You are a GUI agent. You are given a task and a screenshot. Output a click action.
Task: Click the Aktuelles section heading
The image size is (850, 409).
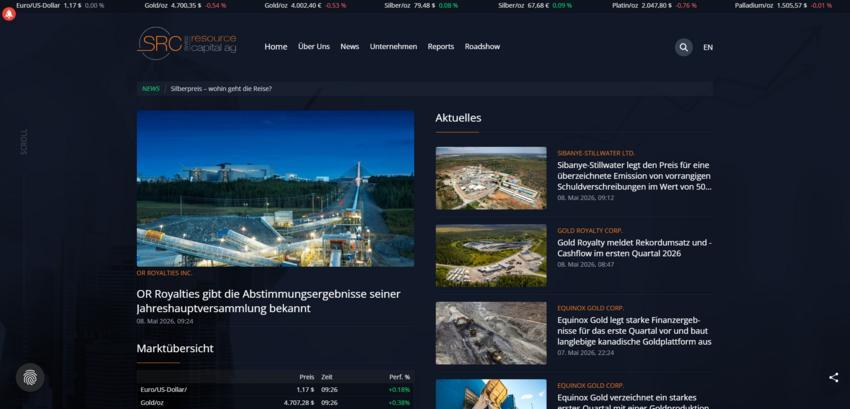coord(458,118)
